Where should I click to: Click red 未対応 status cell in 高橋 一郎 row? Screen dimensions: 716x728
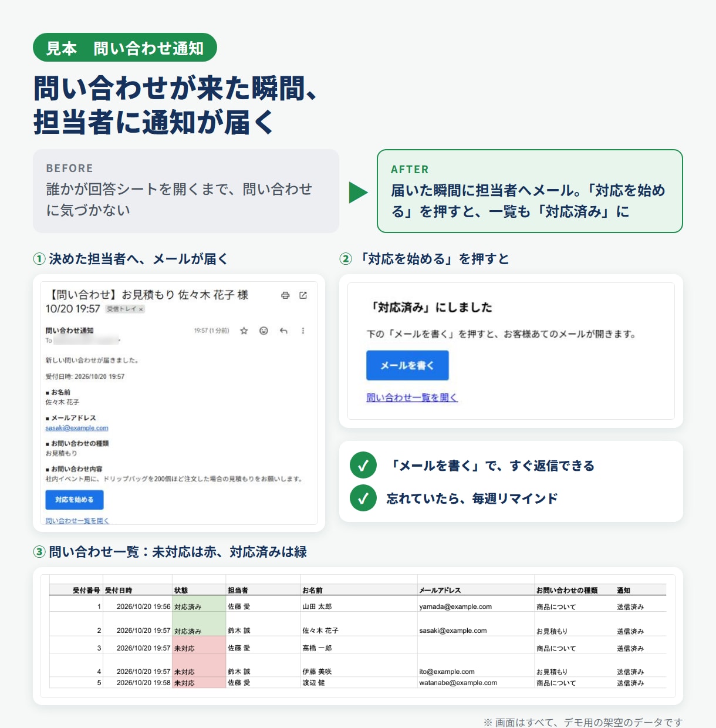pyautogui.click(x=199, y=646)
